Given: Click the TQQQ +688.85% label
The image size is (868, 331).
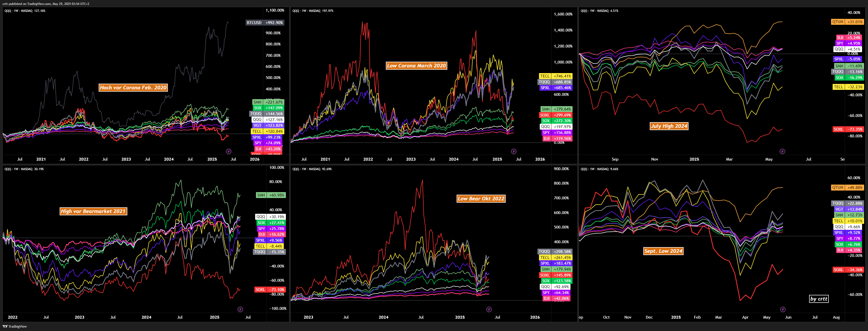Looking at the screenshot, I should 555,82.
